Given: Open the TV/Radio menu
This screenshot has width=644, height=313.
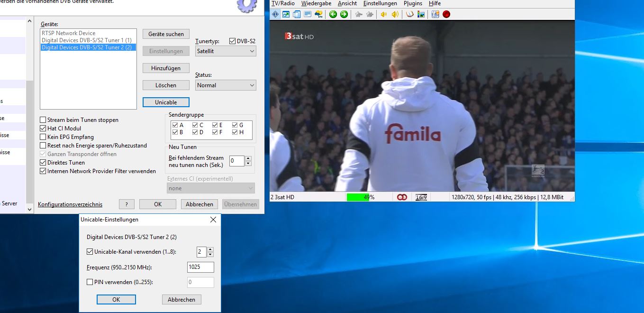Looking at the screenshot, I should click(x=283, y=3).
